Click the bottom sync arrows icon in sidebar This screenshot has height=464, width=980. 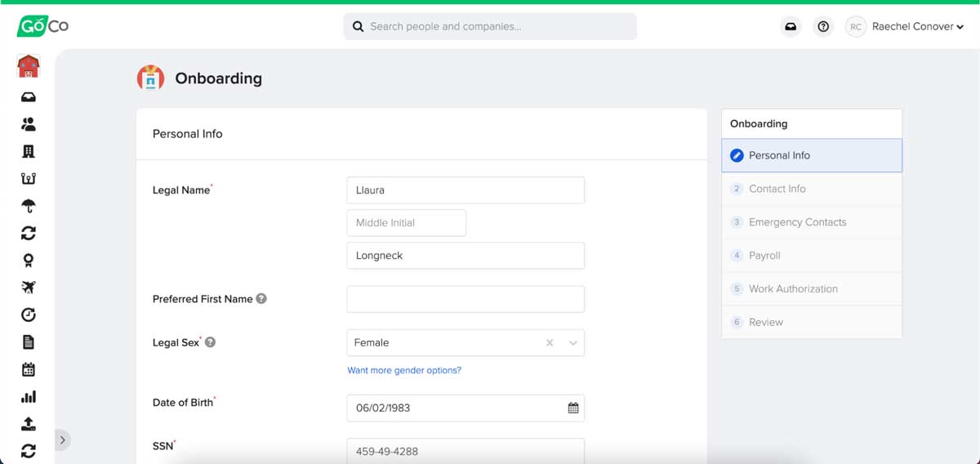[29, 451]
